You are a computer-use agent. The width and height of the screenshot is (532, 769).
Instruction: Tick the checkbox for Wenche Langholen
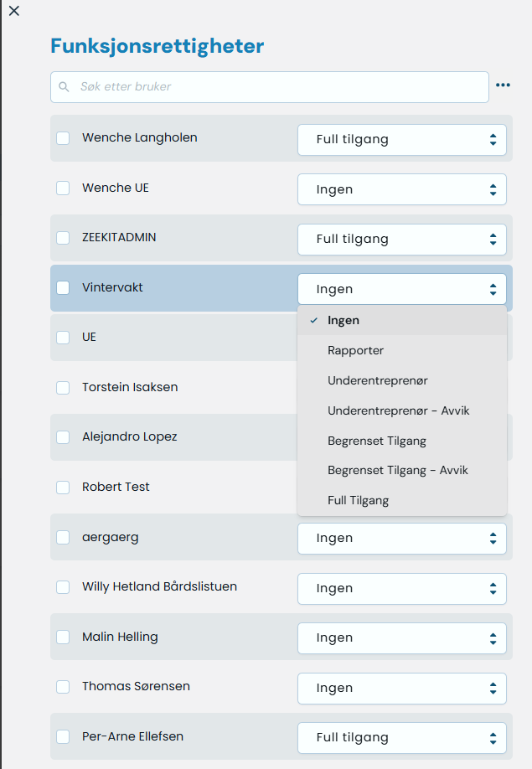pos(63,138)
